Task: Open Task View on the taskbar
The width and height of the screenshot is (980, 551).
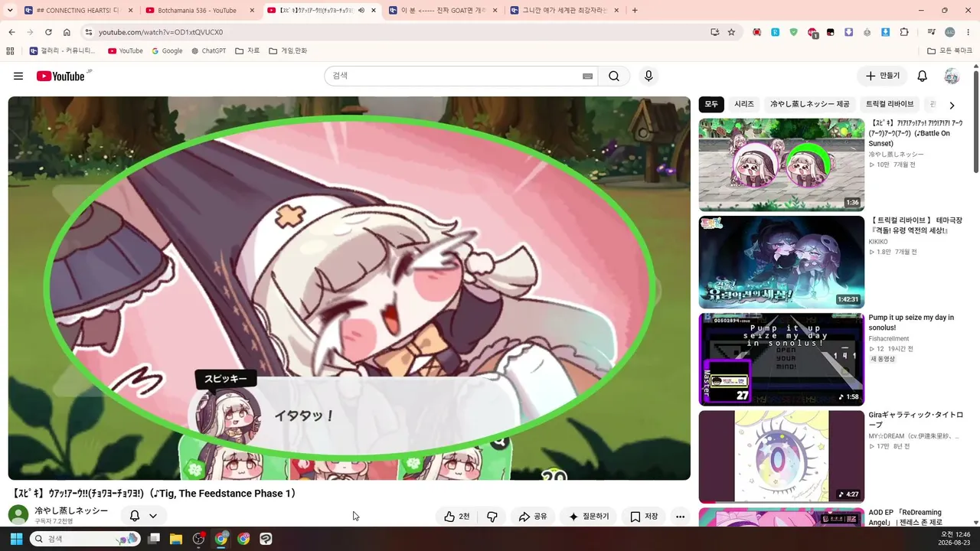Action: point(154,539)
